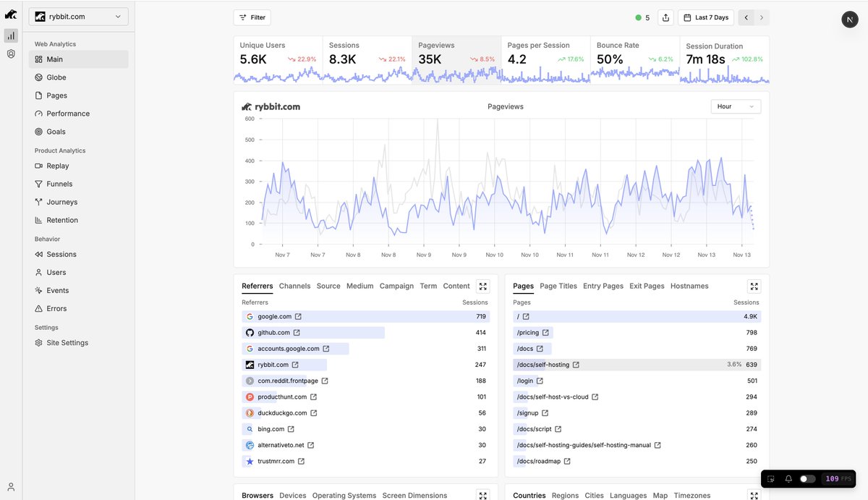Open the Last 7 Days date picker
This screenshot has width=868, height=500.
point(706,17)
